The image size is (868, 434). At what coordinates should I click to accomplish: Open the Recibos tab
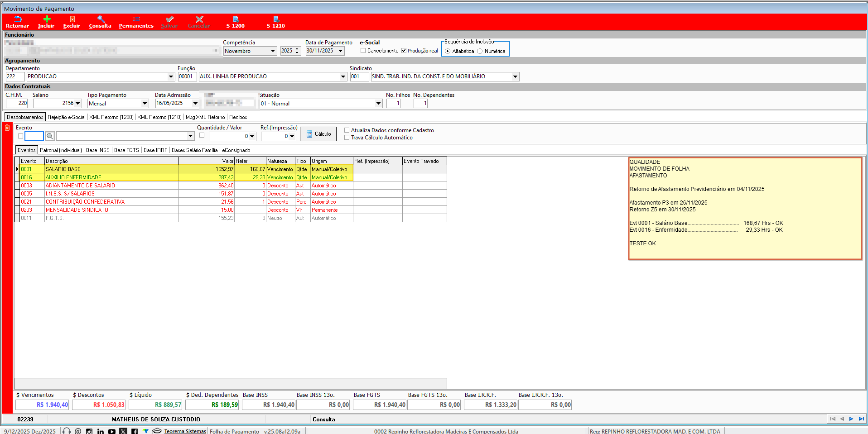tap(238, 117)
